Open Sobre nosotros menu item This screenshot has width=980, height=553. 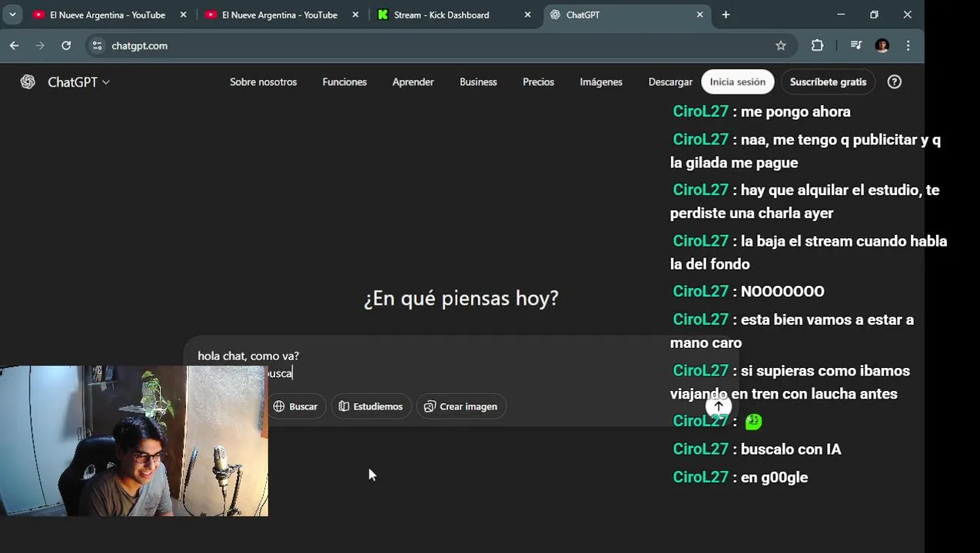pyautogui.click(x=263, y=81)
